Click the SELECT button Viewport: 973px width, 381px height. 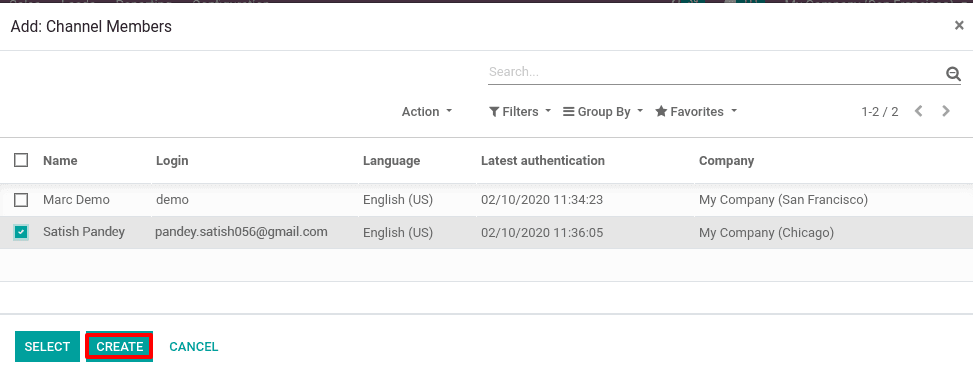click(x=47, y=346)
